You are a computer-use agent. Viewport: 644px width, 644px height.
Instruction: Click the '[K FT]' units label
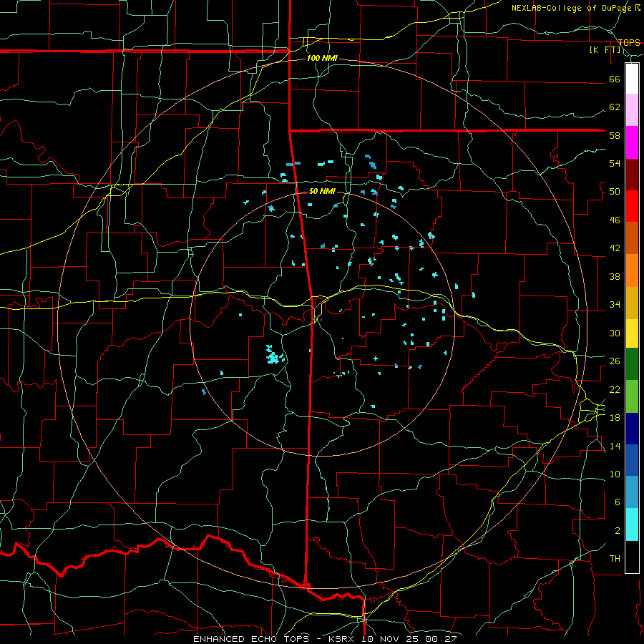click(605, 50)
